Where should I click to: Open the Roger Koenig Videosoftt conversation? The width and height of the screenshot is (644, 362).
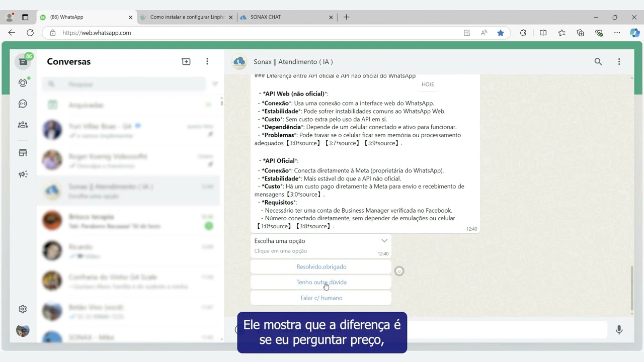tap(128, 161)
